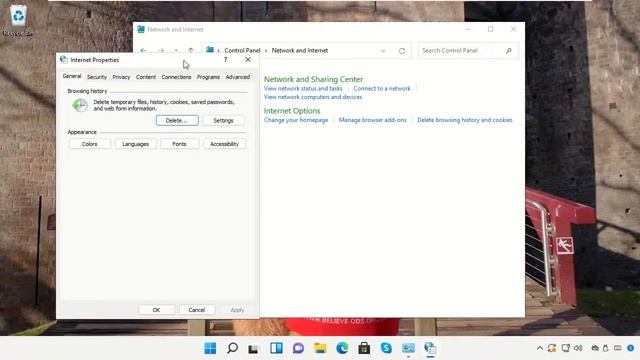Click the Control Panel breadcrumb
This screenshot has height=360, width=640.
click(242, 51)
